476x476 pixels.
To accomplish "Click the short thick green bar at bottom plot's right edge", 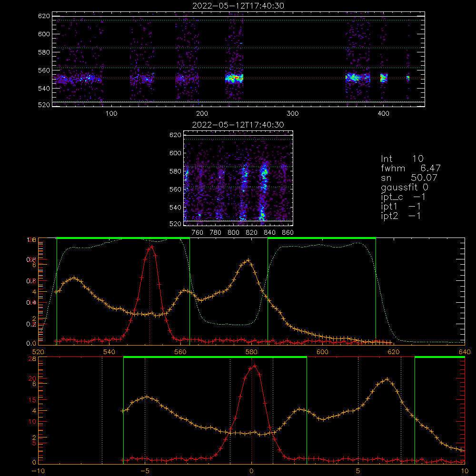I will [439, 357].
